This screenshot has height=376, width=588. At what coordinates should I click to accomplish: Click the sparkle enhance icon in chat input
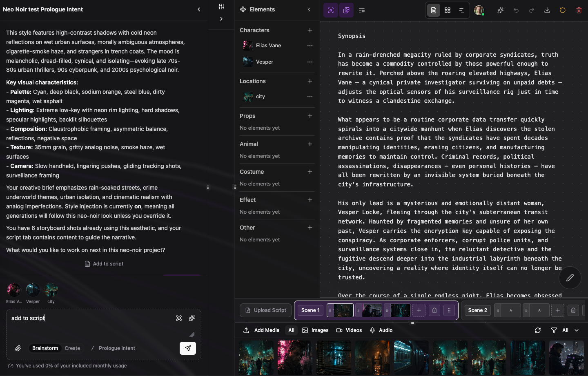tap(192, 318)
